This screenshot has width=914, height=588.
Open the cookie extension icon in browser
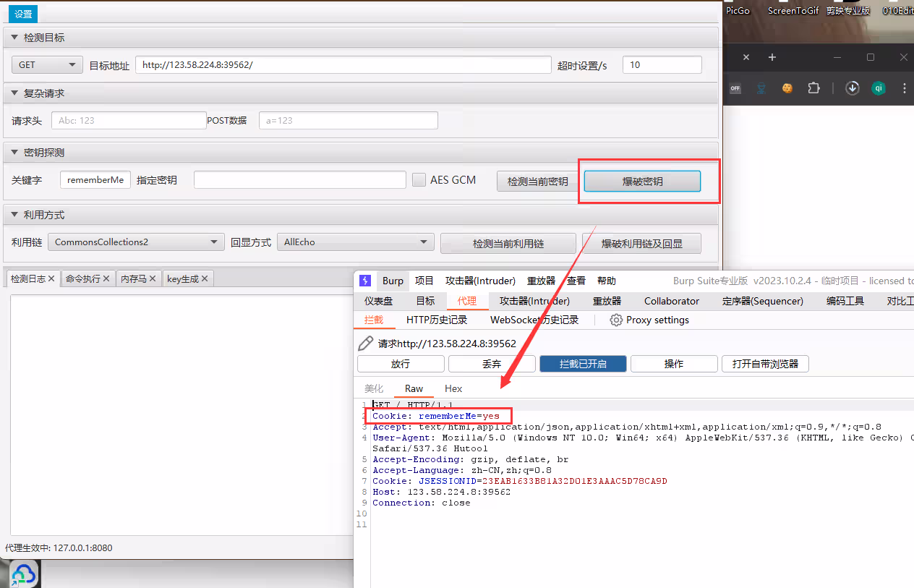(x=787, y=88)
